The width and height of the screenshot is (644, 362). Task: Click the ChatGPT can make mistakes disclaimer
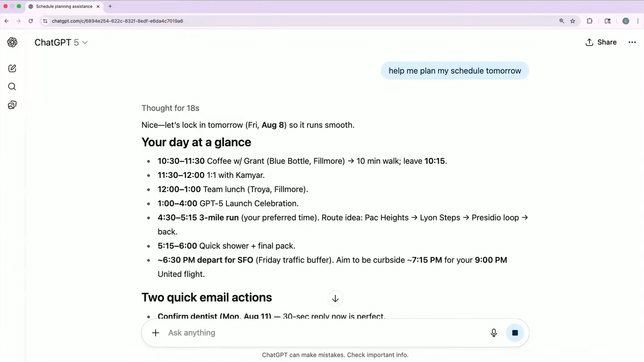click(335, 355)
